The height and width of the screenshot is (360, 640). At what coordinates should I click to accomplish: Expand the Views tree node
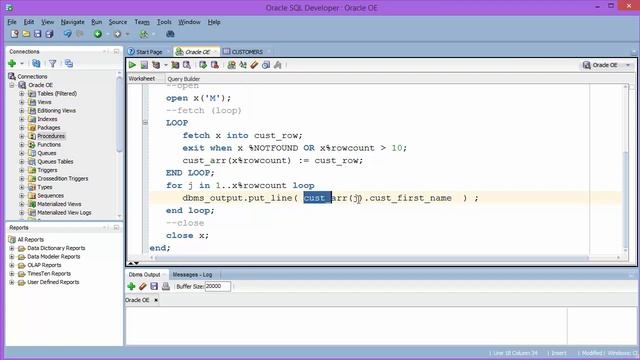click(x=22, y=102)
